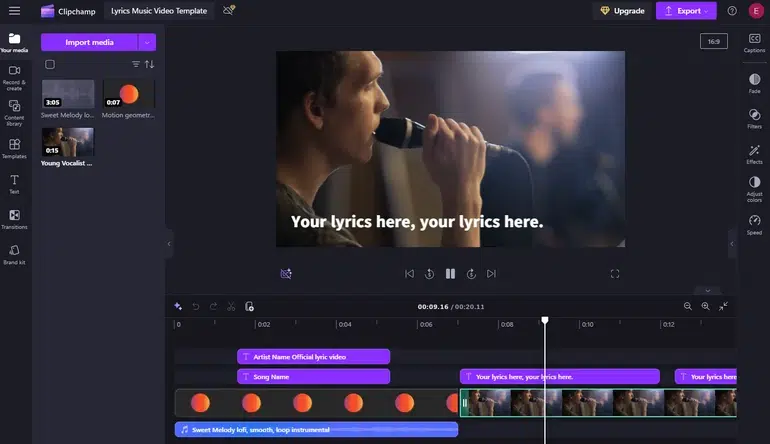Click the AI auto compose sparkle icon
Screen dimensions: 770x444
click(178, 306)
